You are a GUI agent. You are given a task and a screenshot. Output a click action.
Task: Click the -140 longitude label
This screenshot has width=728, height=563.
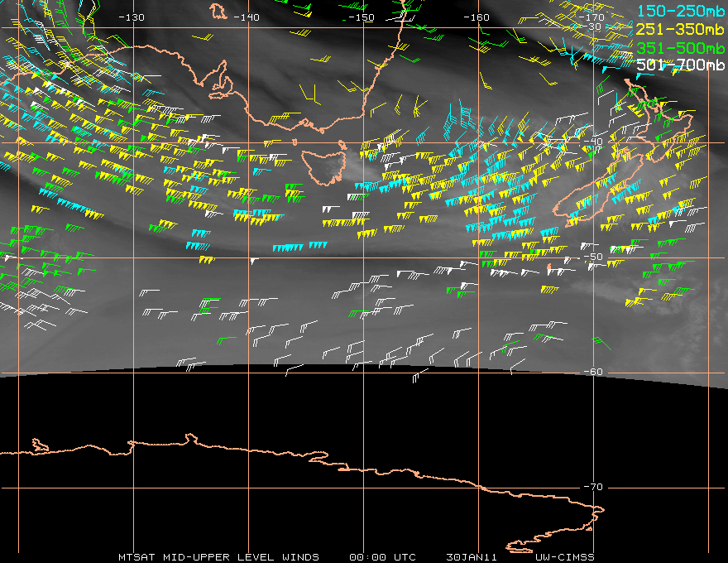246,17
